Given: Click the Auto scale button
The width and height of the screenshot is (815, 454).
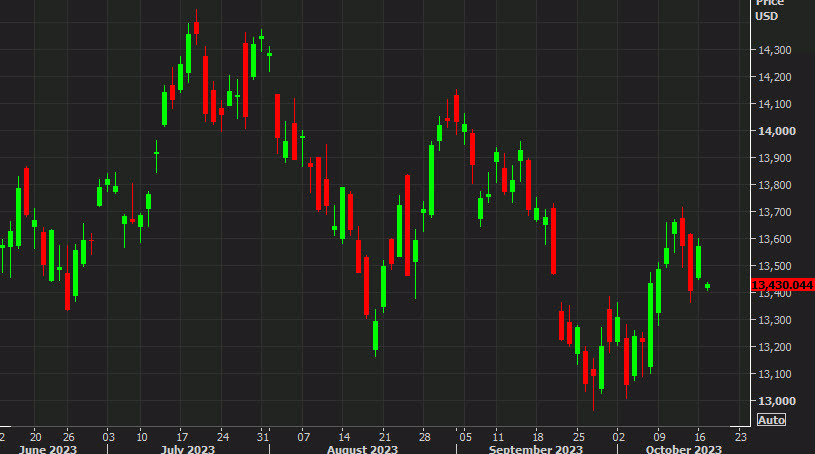Looking at the screenshot, I should click(771, 420).
